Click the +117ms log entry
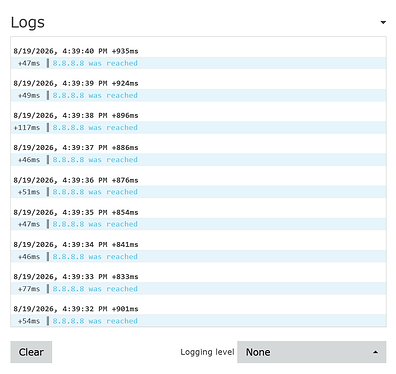 (x=198, y=127)
